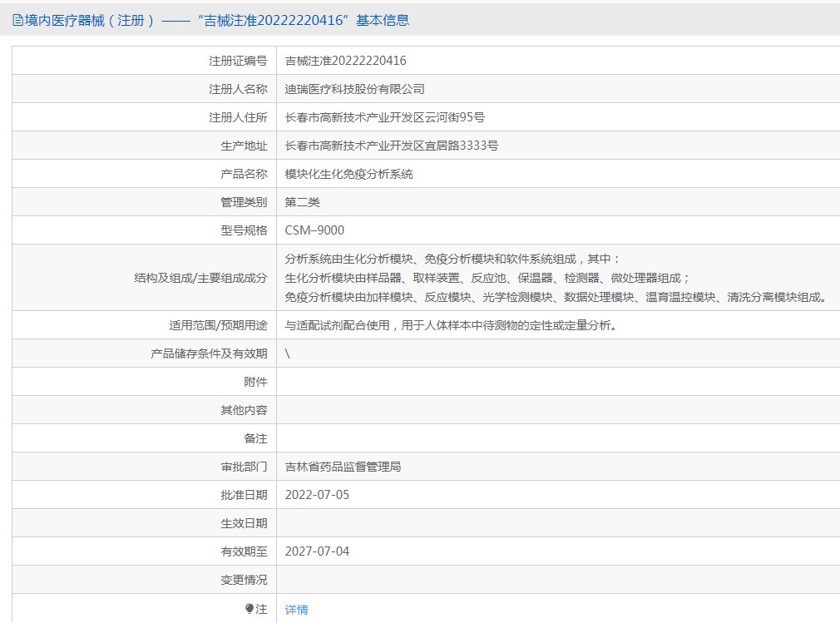Click production address 长春市高新技术产业开发区宜居路3333号
Screen dimensions: 840x623
[x=392, y=146]
